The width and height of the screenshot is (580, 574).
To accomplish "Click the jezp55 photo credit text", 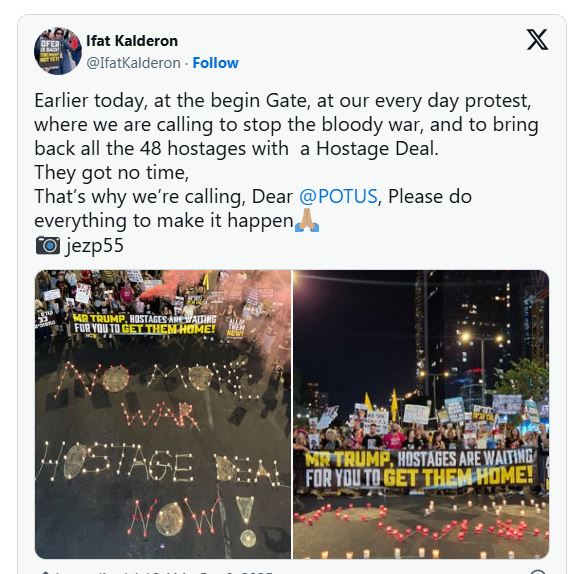I will pyautogui.click(x=94, y=245).
